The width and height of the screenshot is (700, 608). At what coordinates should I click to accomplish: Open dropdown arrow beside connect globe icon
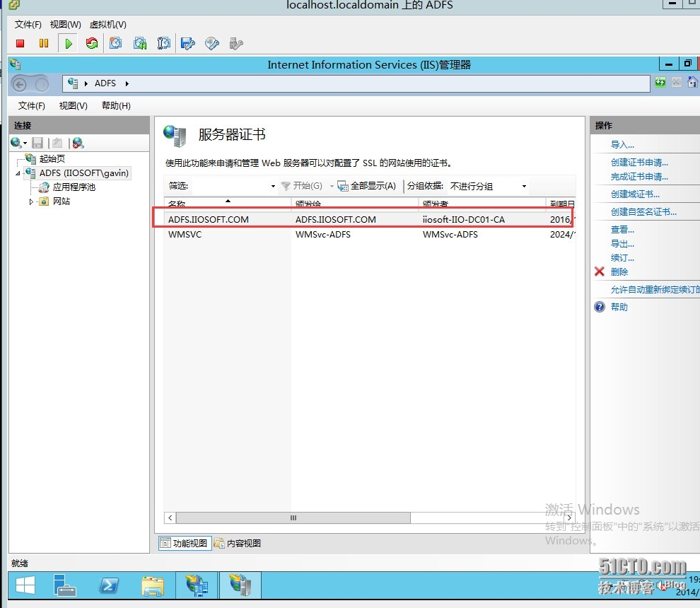click(x=25, y=144)
